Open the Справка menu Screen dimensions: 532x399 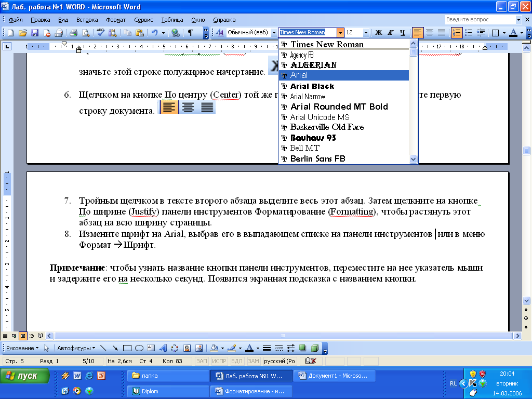click(224, 20)
